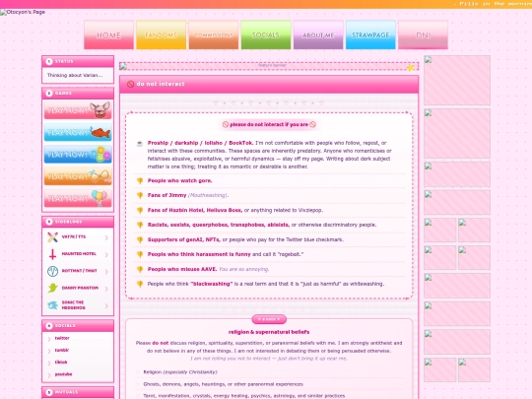Click prohibited icon after 'if you are'
532x399 pixels.
coord(313,124)
